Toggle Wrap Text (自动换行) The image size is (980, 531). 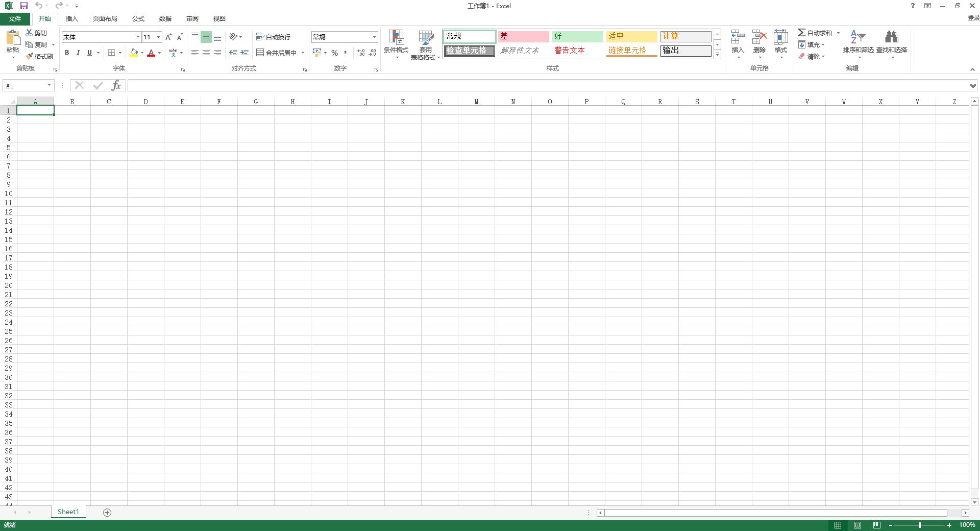[274, 37]
